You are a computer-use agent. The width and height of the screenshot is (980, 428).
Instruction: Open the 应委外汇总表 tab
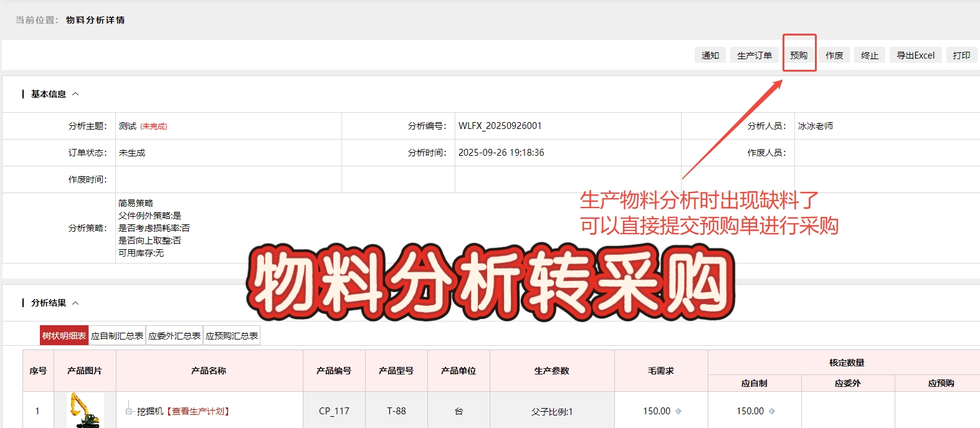pyautogui.click(x=174, y=336)
